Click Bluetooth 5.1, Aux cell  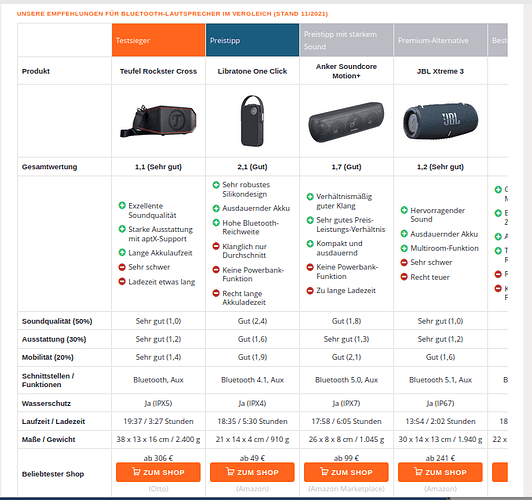tap(440, 380)
